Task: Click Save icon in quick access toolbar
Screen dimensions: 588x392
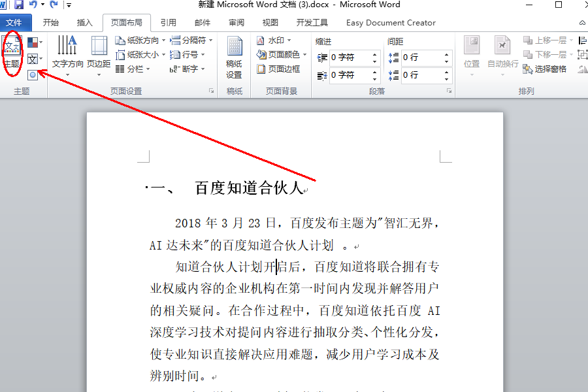Action: [x=19, y=5]
